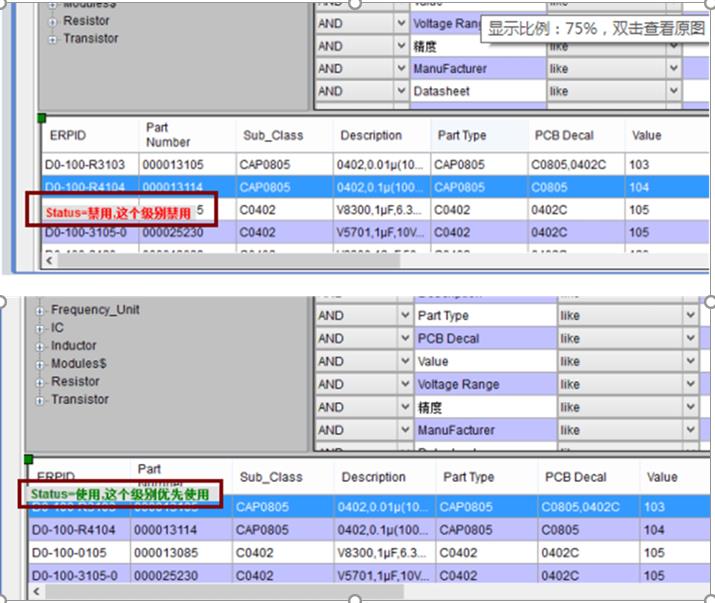This screenshot has height=603, width=715.
Task: Click Voltage Range filter cell in lower panel
Action: [485, 384]
